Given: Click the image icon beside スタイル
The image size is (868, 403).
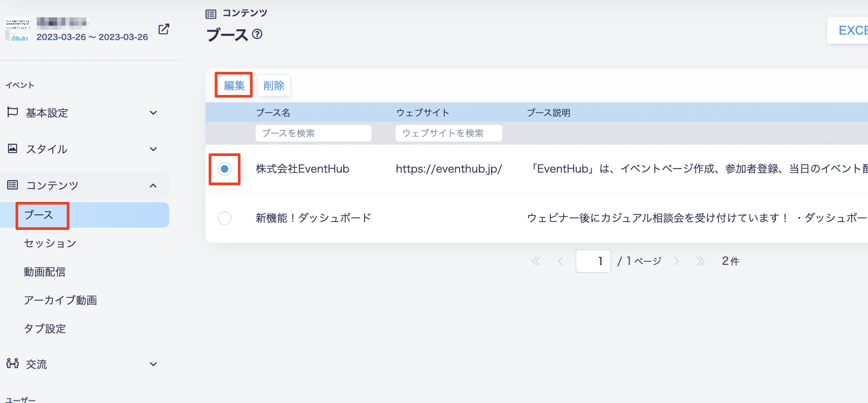Looking at the screenshot, I should (x=13, y=148).
